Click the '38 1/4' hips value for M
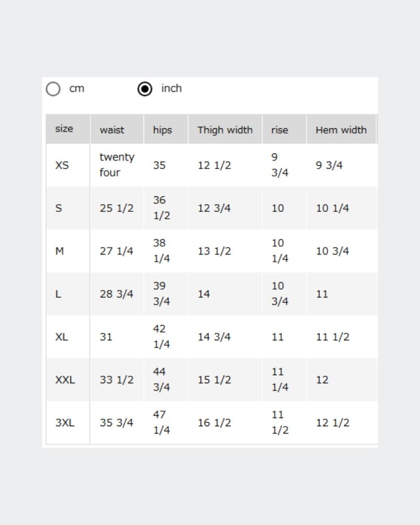 [162, 250]
